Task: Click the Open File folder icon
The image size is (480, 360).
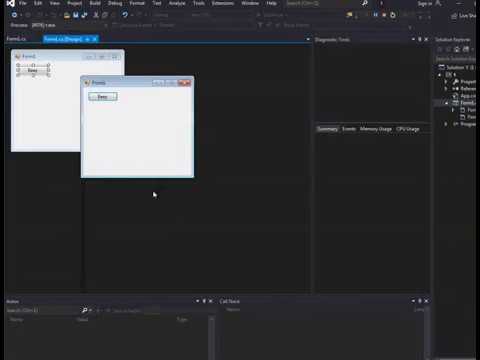Action: tap(67, 15)
